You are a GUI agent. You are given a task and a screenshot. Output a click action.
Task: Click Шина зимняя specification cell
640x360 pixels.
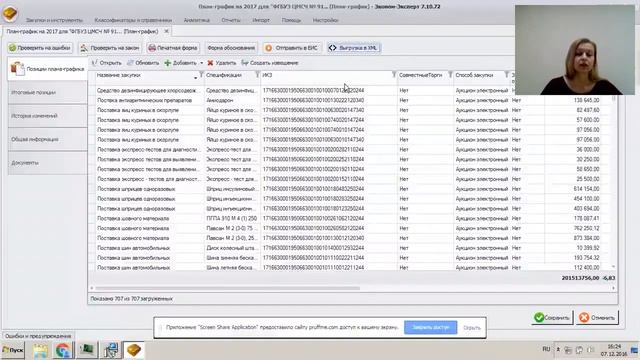pos(231,258)
